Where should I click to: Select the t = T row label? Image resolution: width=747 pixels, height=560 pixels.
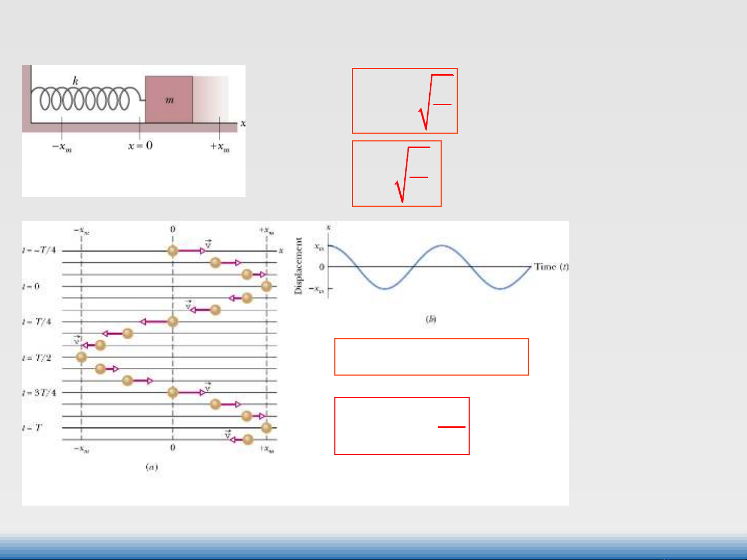coord(32,428)
